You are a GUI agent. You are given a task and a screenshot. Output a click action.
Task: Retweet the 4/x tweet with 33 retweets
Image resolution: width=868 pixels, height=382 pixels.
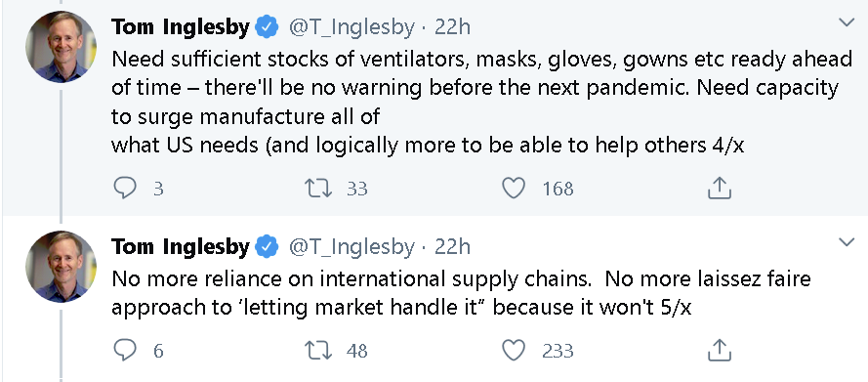(319, 189)
